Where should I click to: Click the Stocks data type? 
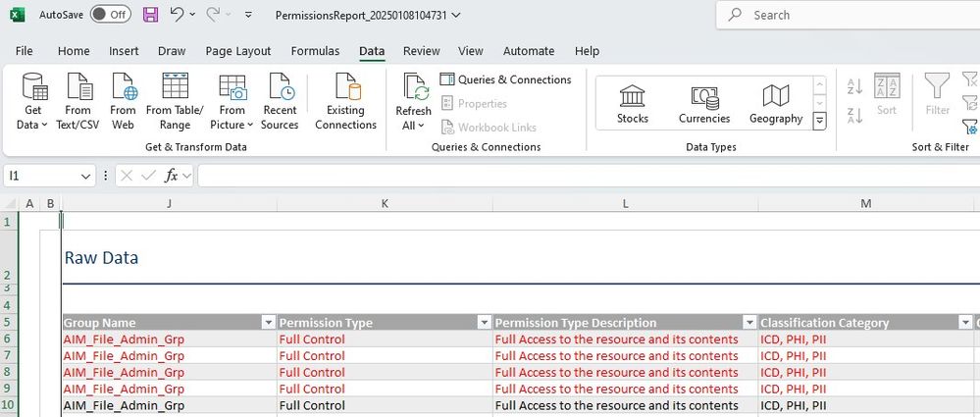(x=633, y=102)
